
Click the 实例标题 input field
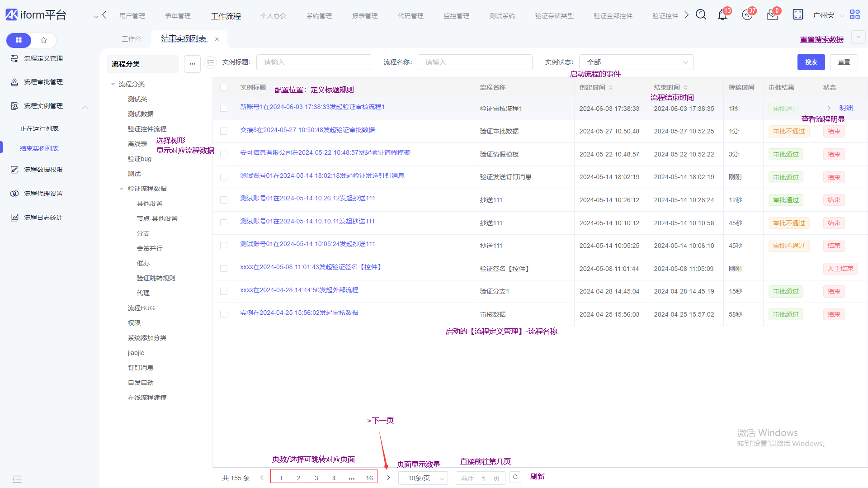[x=313, y=62]
